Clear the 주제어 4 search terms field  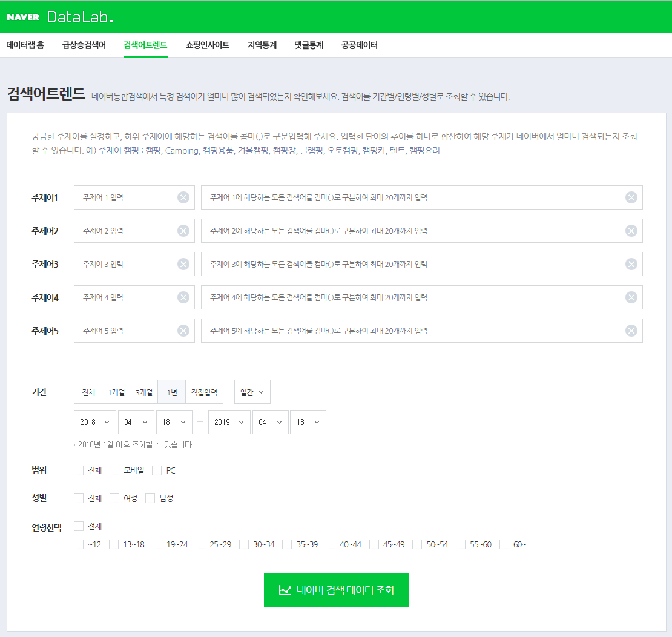pyautogui.click(x=631, y=297)
